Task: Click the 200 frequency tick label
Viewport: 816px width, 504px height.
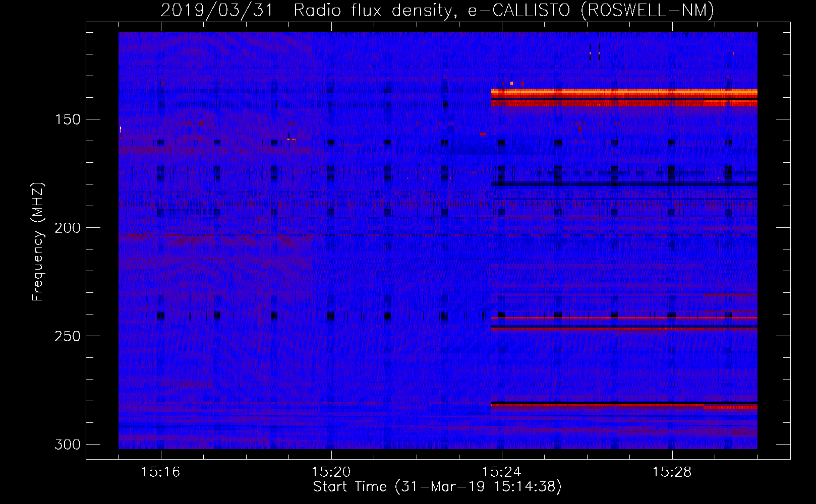Action: (68, 228)
